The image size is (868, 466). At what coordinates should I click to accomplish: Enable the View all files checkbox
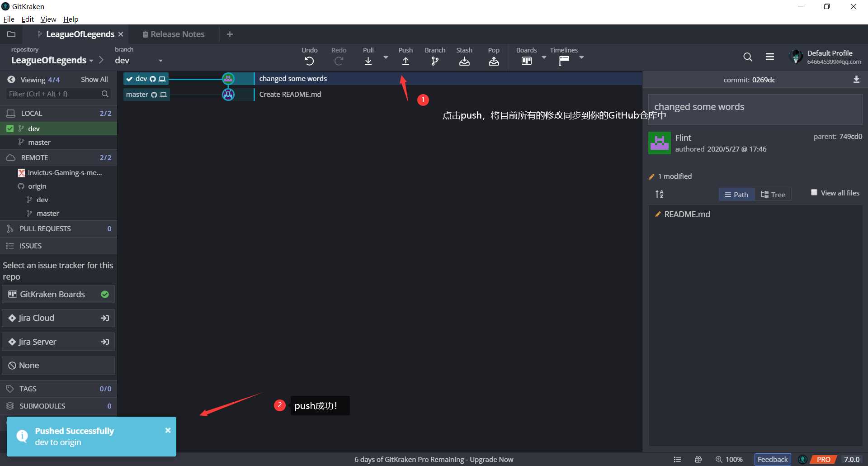[x=814, y=193]
